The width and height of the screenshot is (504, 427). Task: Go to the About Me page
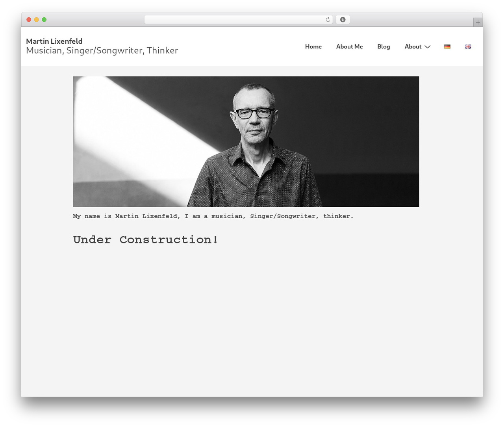(349, 46)
